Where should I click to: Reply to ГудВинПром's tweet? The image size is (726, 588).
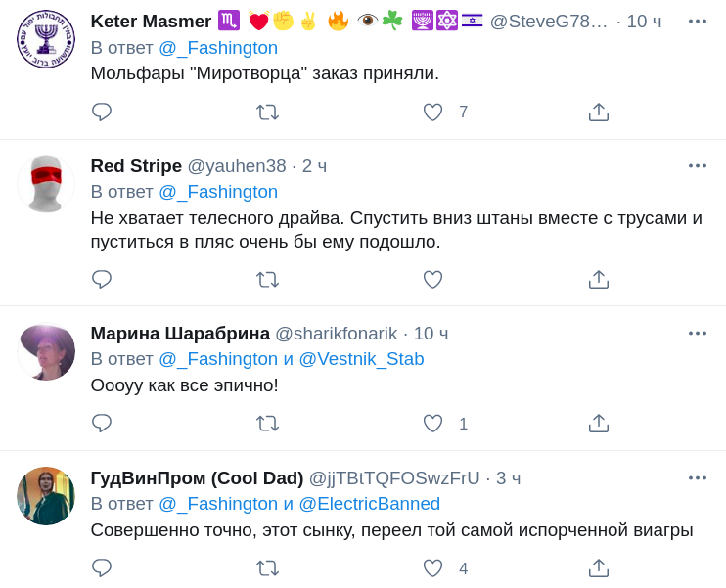(102, 568)
